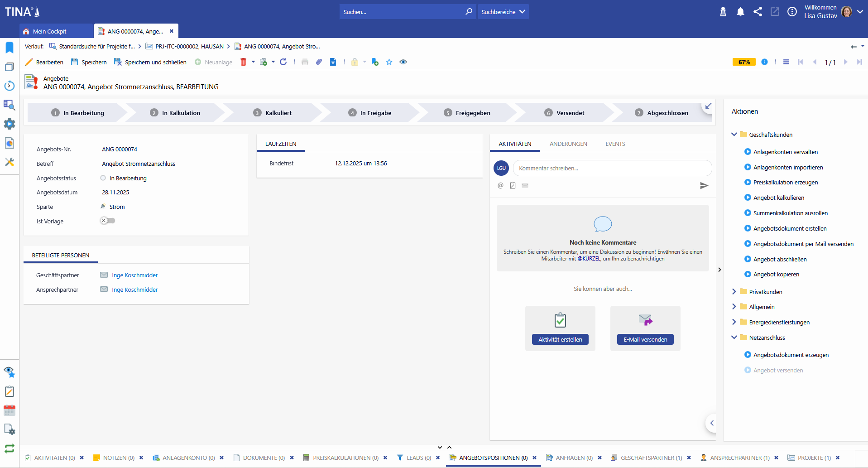Switch to the ÄNDERUNGEN tab
868x468 pixels.
[568, 144]
